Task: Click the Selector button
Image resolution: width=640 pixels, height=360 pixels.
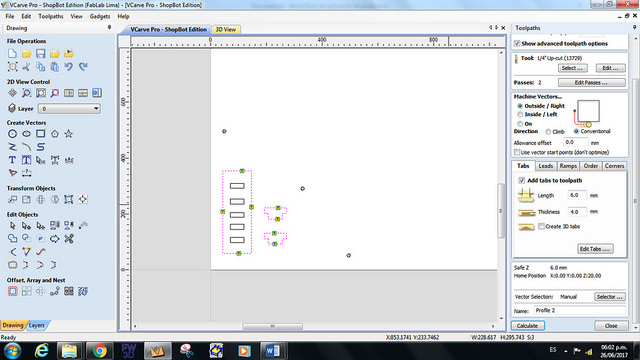Action: [x=609, y=297]
